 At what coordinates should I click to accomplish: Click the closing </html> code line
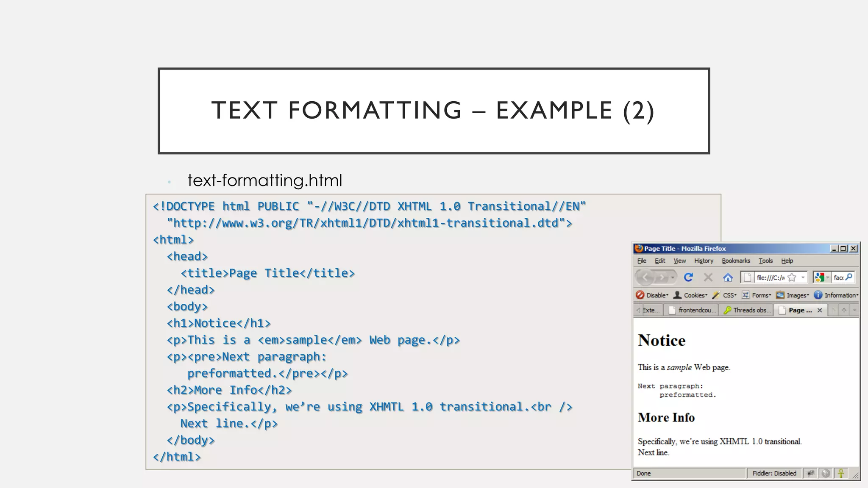pyautogui.click(x=177, y=457)
